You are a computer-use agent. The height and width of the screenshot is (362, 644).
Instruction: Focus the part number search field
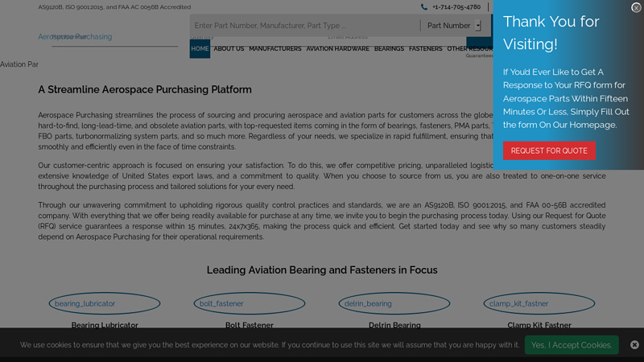pos(305,26)
